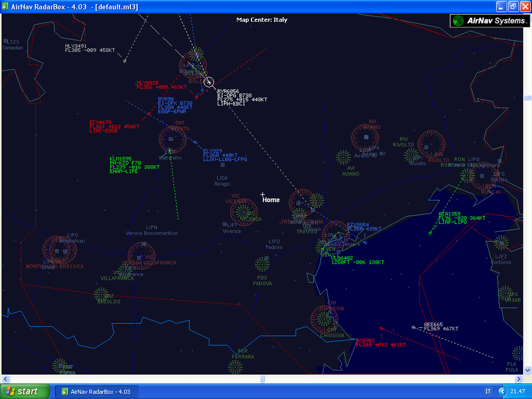Activate the AirNav RadarBox taskbar button

click(x=96, y=392)
